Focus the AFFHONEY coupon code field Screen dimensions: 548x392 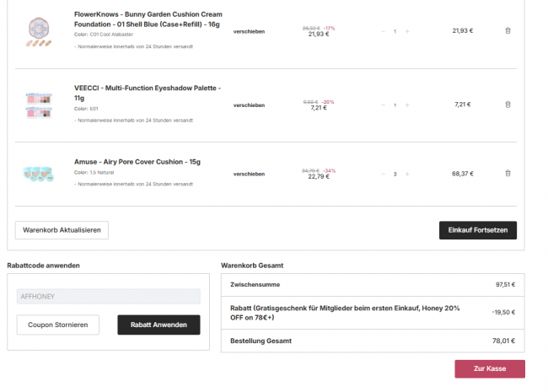108,297
